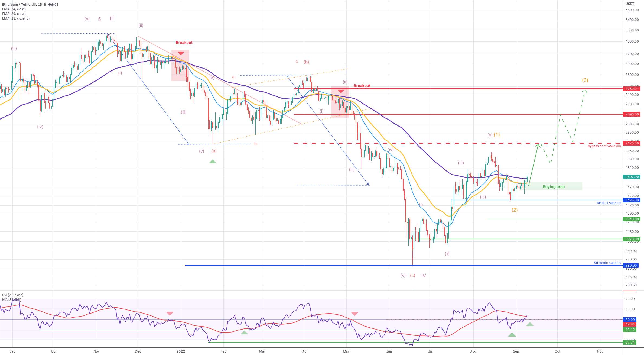The image size is (644, 355).
Task: Click the 2690.00 red price label
Action: pos(632,114)
